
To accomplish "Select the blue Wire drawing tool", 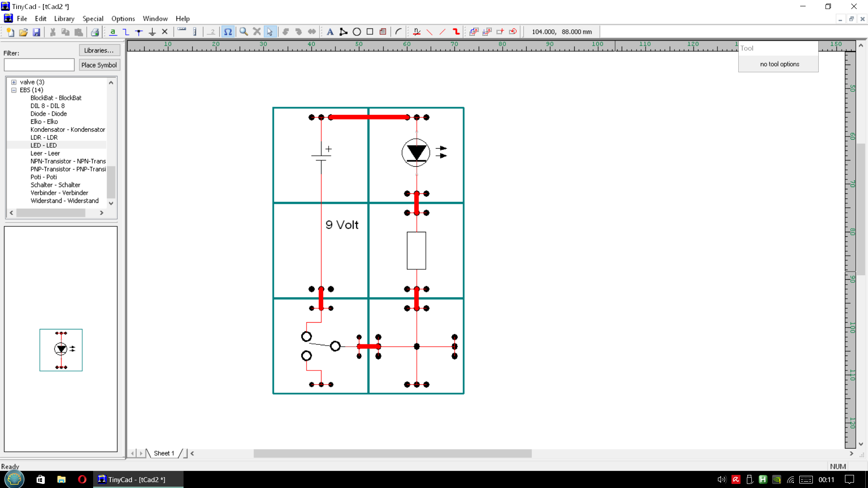I will pyautogui.click(x=126, y=32).
